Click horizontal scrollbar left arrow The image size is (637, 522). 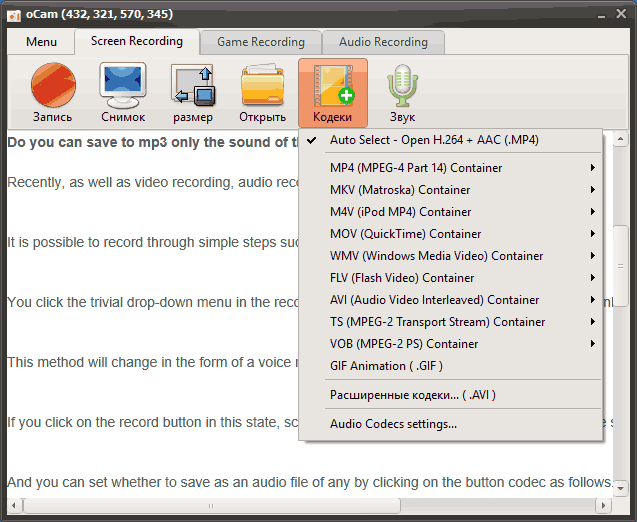coord(14,506)
